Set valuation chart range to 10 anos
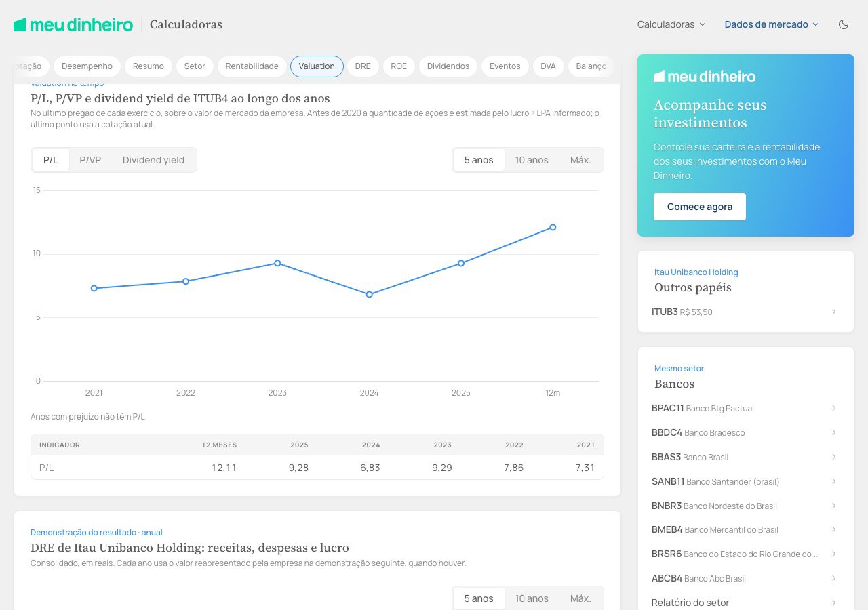Screen dimensions: 868x610 click(x=532, y=160)
